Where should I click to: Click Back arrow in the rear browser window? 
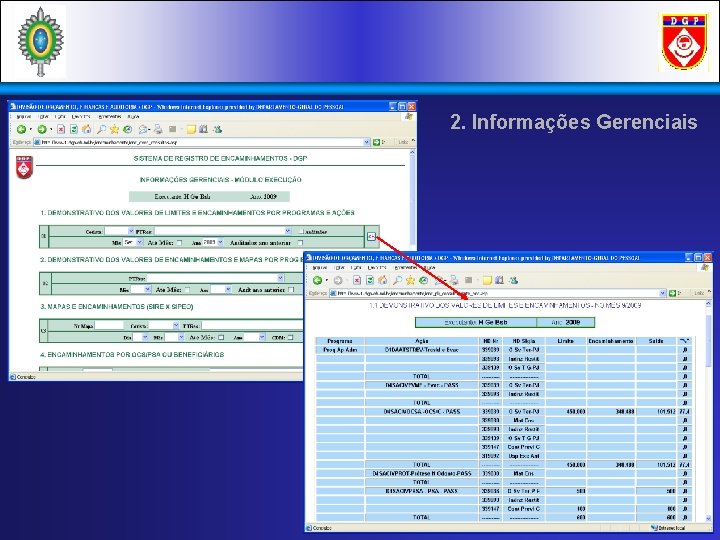pyautogui.click(x=21, y=129)
